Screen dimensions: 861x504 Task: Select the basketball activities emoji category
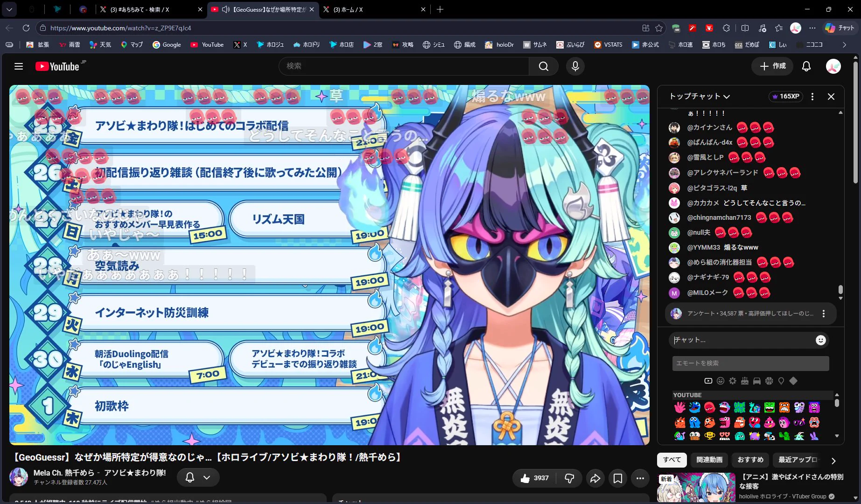point(769,381)
